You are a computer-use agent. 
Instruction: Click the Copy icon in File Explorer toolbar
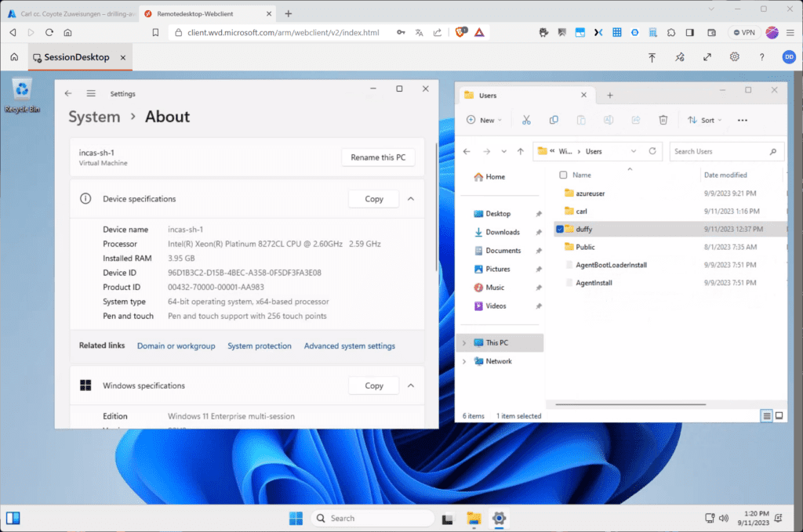pos(554,120)
